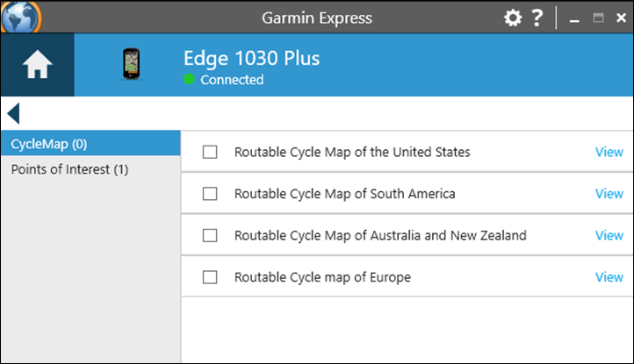Minimize the Garmin Express window
The height and width of the screenshot is (364, 634).
pyautogui.click(x=574, y=19)
